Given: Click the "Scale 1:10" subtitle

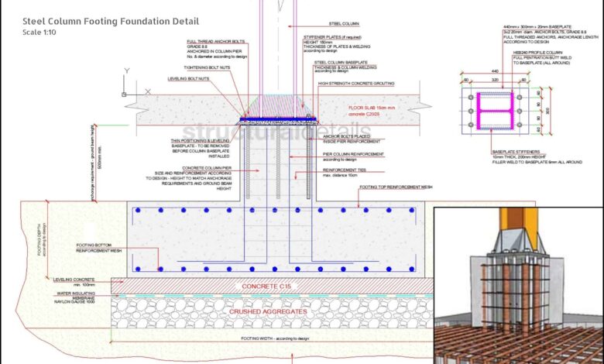Looking at the screenshot, I should coord(39,33).
